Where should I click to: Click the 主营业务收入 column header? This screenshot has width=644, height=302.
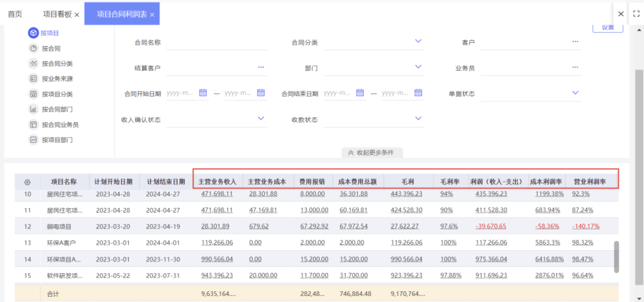[218, 181]
